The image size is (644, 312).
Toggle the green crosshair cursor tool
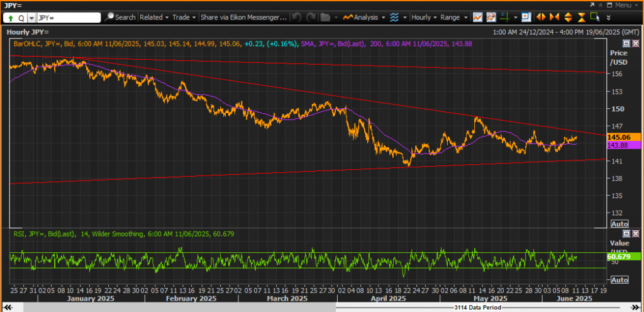point(505,17)
